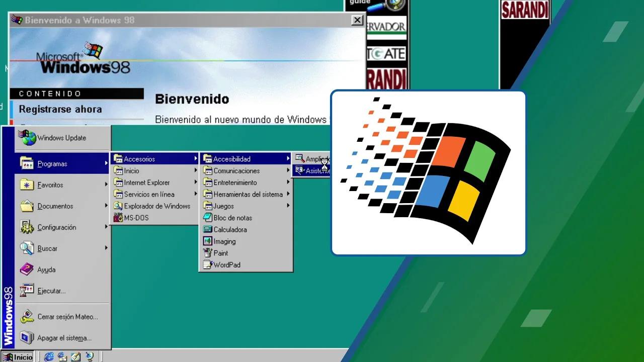644x362 pixels.
Task: Launch Internet Explorer from quick launch bar
Action: pos(49,356)
